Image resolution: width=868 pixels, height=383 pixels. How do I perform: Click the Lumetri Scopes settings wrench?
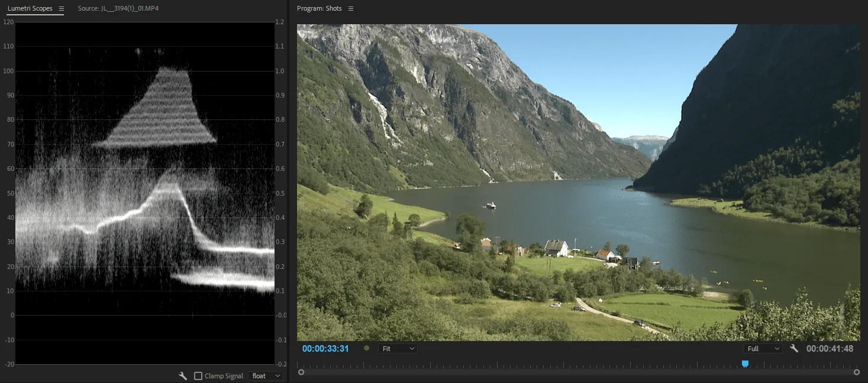(183, 376)
